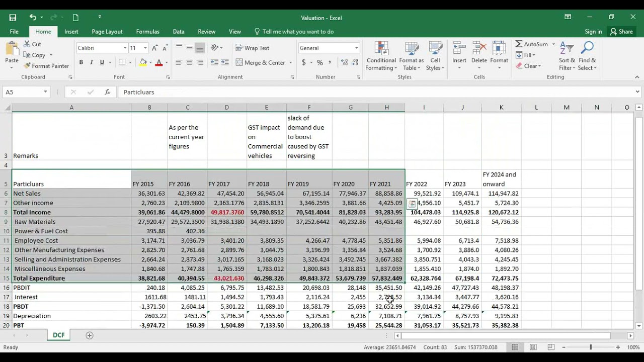Toggle middle vertical alignment
644x362 pixels.
click(189, 48)
